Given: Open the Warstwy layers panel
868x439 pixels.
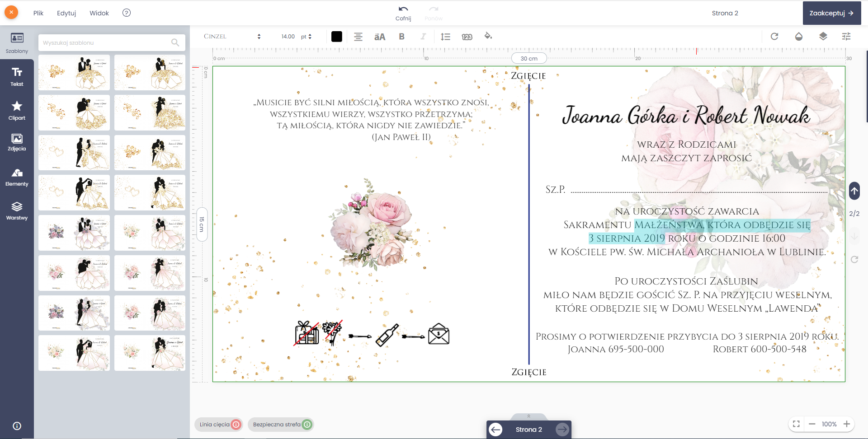Looking at the screenshot, I should coord(17,211).
